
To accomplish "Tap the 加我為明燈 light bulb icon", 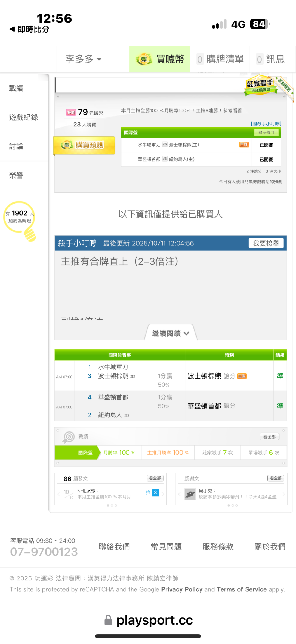I will pyautogui.click(x=20, y=221).
